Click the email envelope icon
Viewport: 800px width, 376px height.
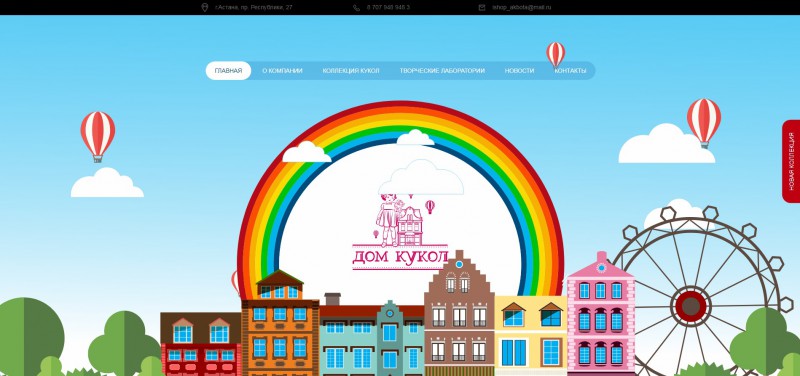(482, 8)
